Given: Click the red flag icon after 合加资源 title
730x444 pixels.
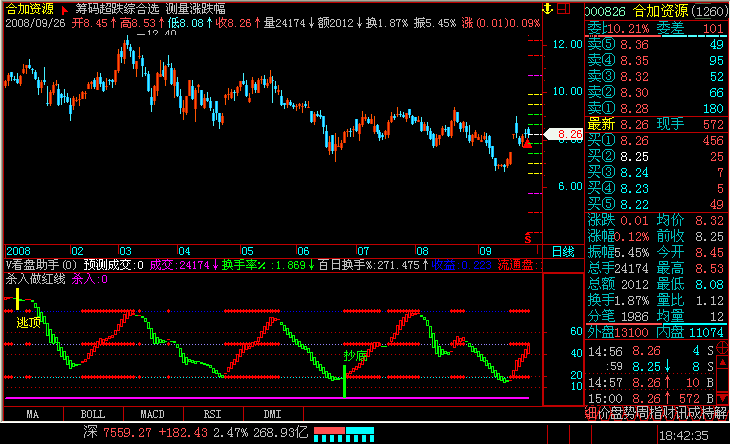Looking at the screenshot, I should point(64,10).
